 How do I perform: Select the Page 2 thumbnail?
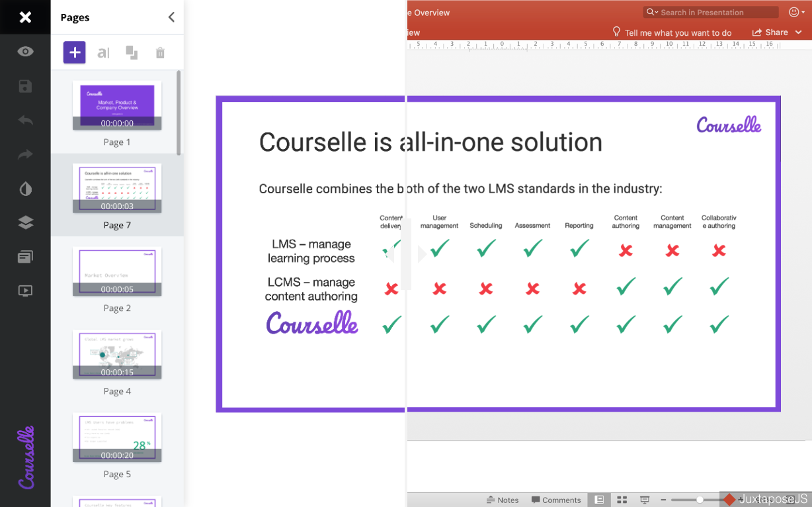117,271
